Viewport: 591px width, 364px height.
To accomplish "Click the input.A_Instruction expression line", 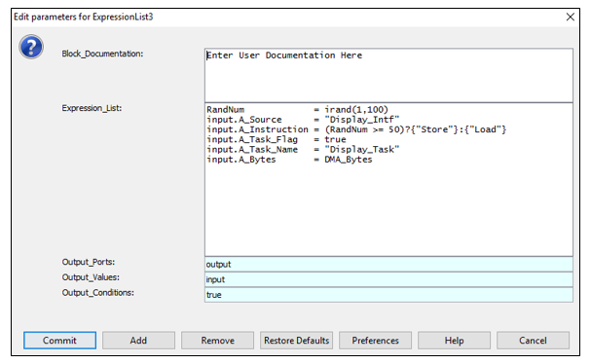I will [356, 129].
